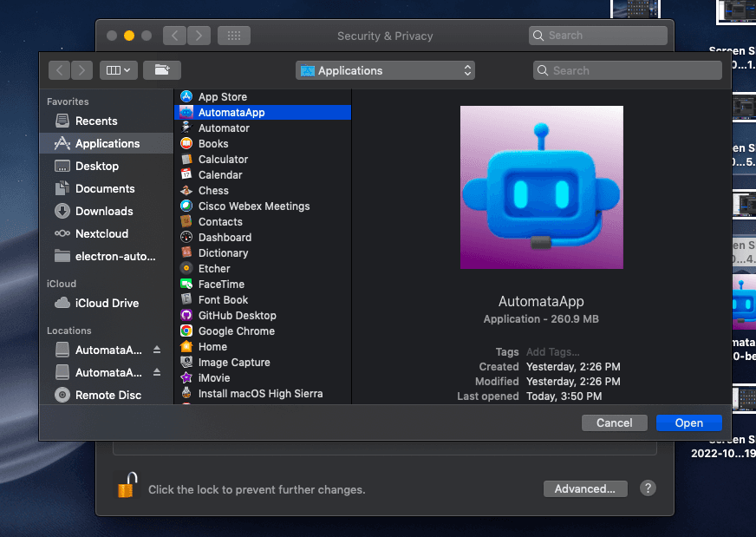The width and height of the screenshot is (756, 537).
Task: Select the Dashboard app icon
Action: tap(186, 237)
